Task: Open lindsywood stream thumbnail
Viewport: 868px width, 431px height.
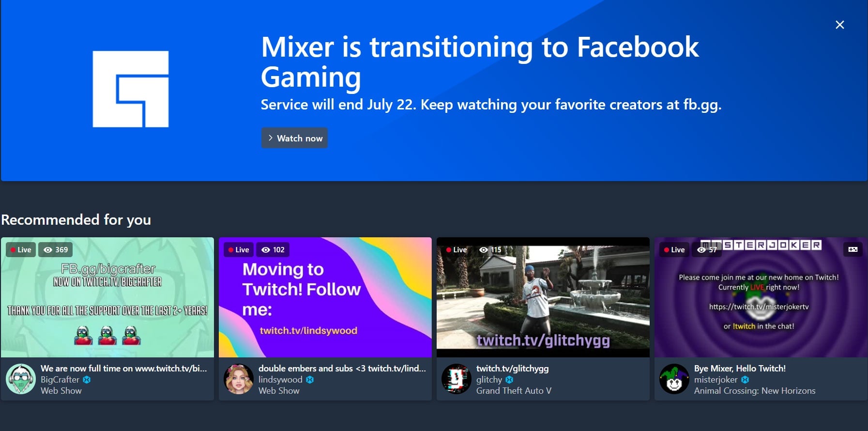Action: click(x=325, y=297)
